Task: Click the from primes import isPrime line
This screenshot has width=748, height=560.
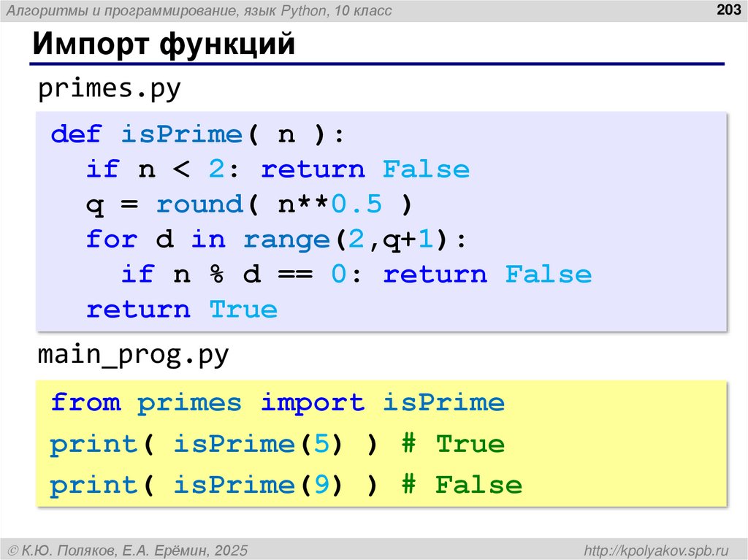Action: pyautogui.click(x=278, y=402)
